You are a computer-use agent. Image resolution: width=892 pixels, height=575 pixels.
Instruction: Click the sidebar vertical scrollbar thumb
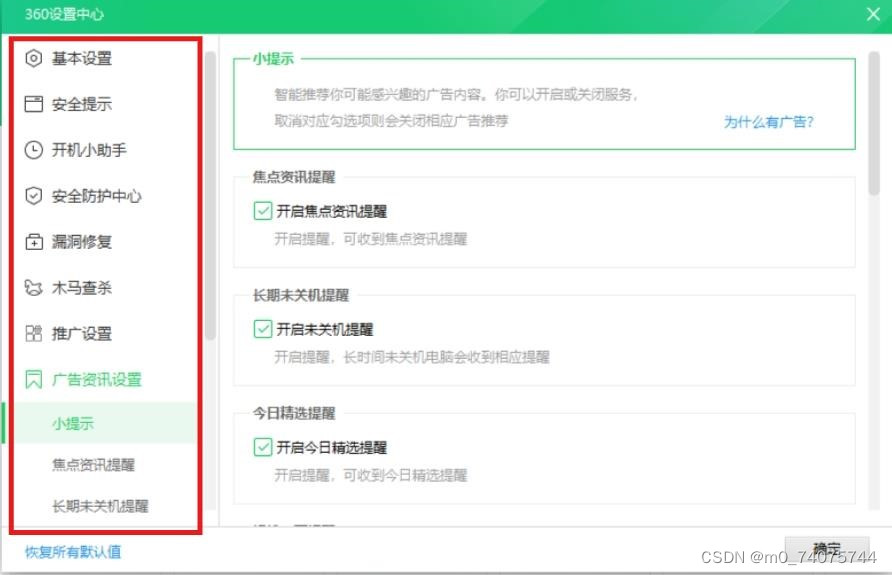click(210, 195)
